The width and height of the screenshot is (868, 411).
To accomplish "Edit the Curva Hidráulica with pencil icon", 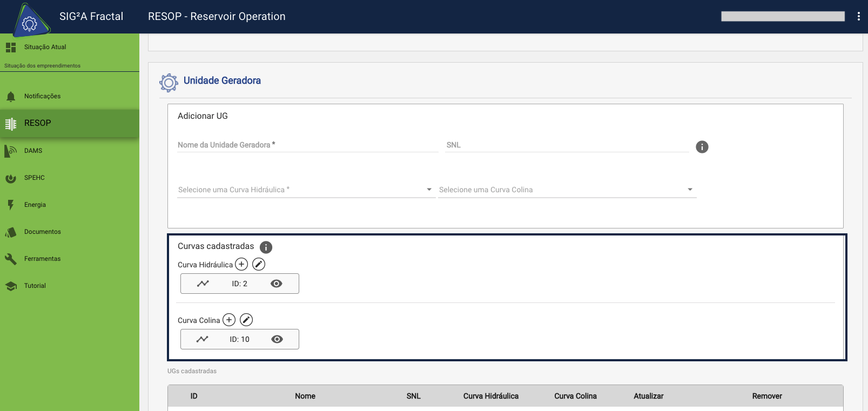I will pyautogui.click(x=259, y=264).
